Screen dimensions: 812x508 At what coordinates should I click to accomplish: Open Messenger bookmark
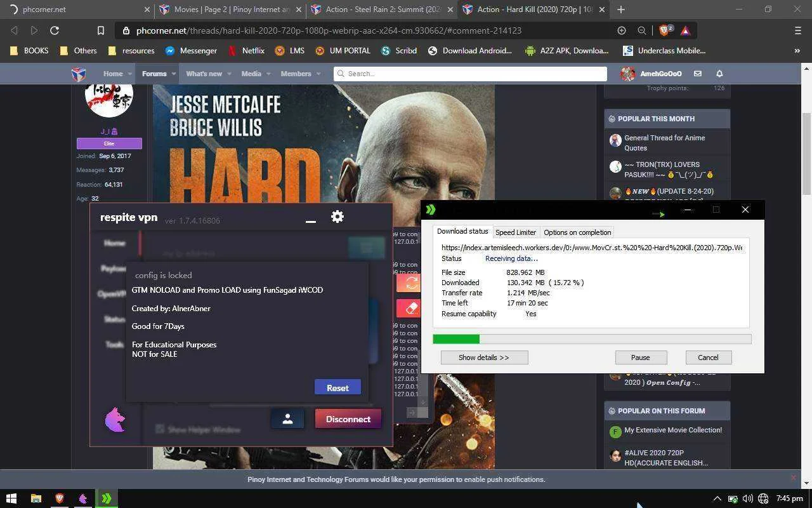point(191,51)
